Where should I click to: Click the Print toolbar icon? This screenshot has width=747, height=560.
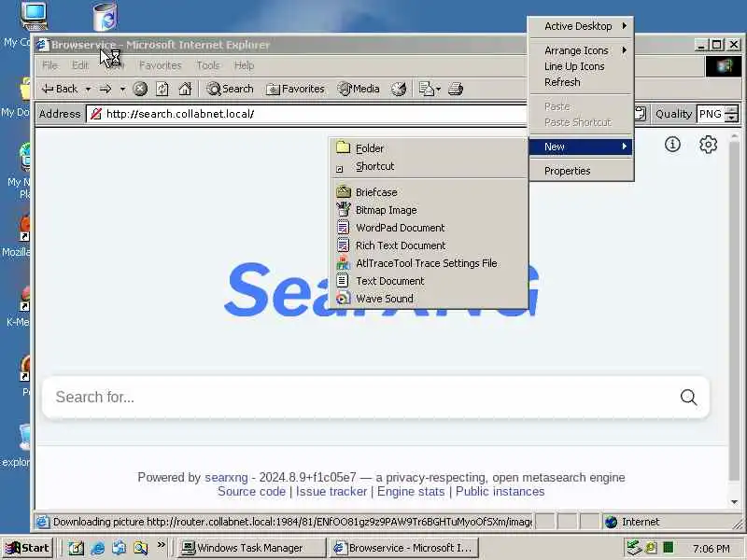point(456,89)
